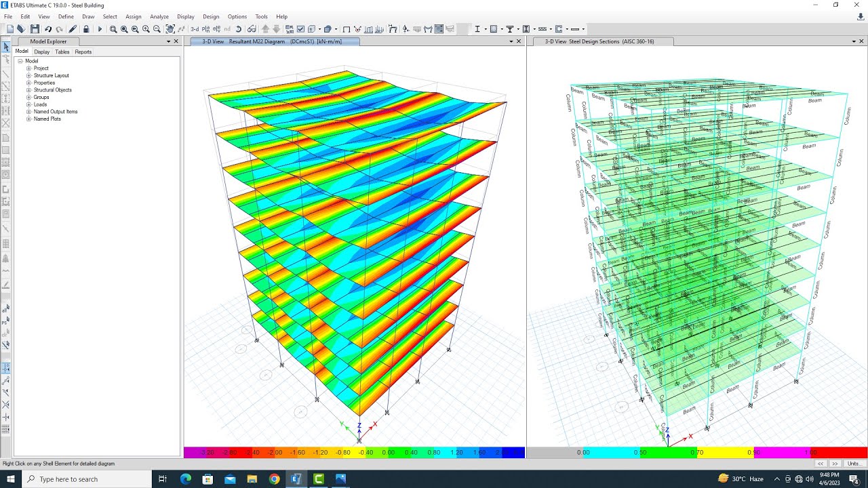The width and height of the screenshot is (868, 488).
Task: Expand the Properties tree node
Action: [x=29, y=83]
